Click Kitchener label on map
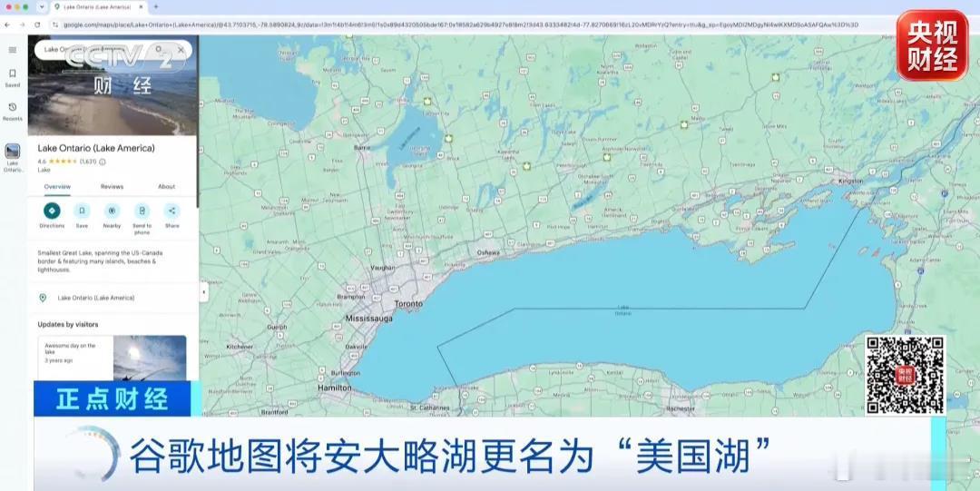The height and width of the screenshot is (491, 980). 240,347
